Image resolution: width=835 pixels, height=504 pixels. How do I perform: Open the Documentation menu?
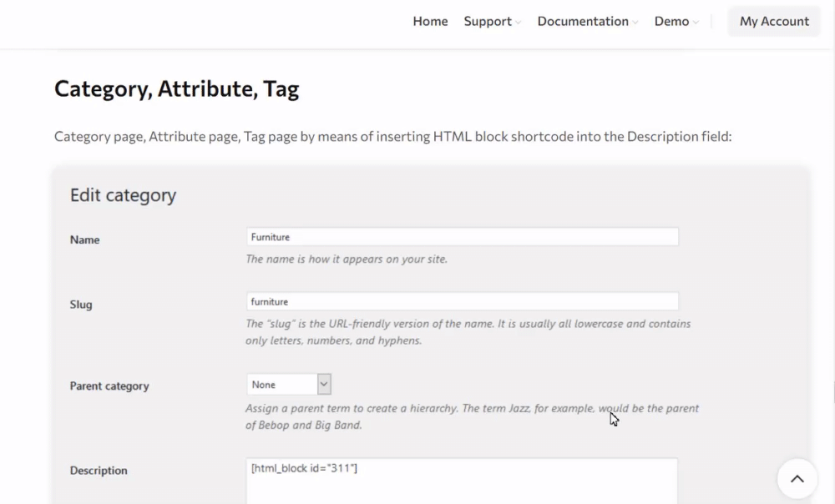click(x=583, y=22)
